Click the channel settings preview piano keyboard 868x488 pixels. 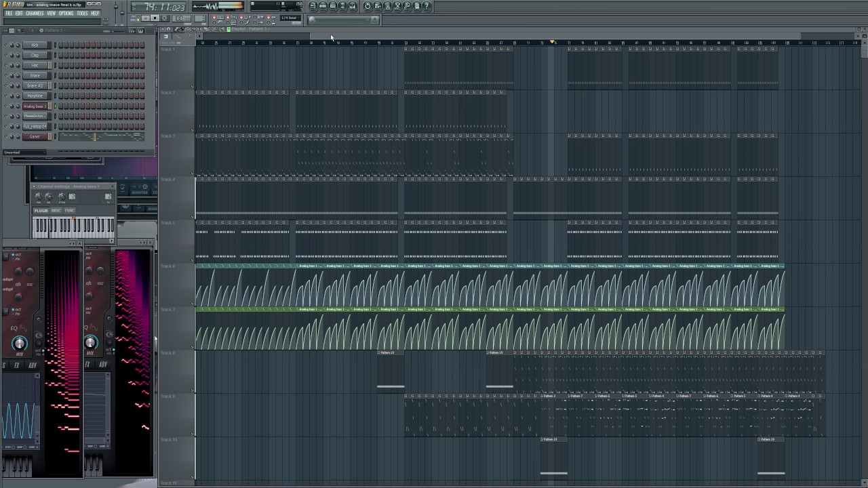(73, 227)
